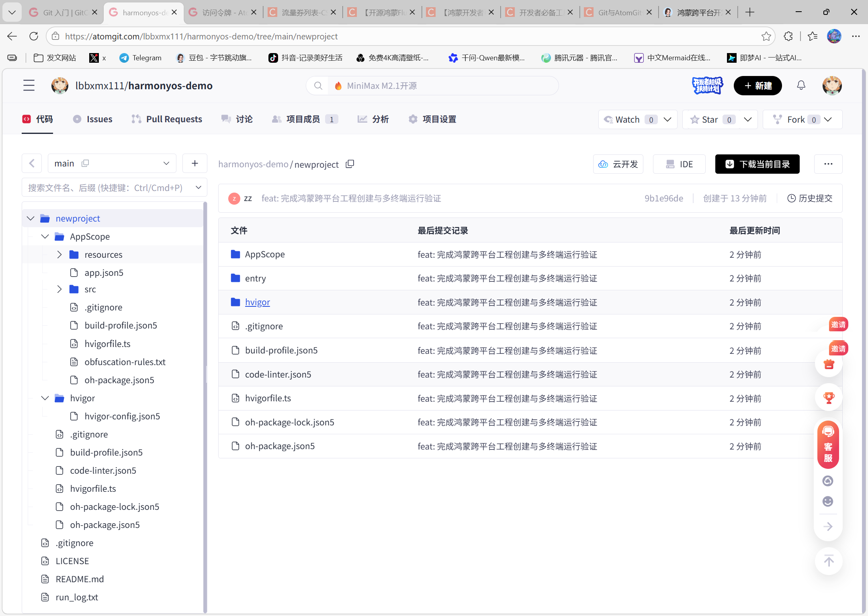Open the hamburger navigation menu
The height and width of the screenshot is (616, 868).
point(29,85)
